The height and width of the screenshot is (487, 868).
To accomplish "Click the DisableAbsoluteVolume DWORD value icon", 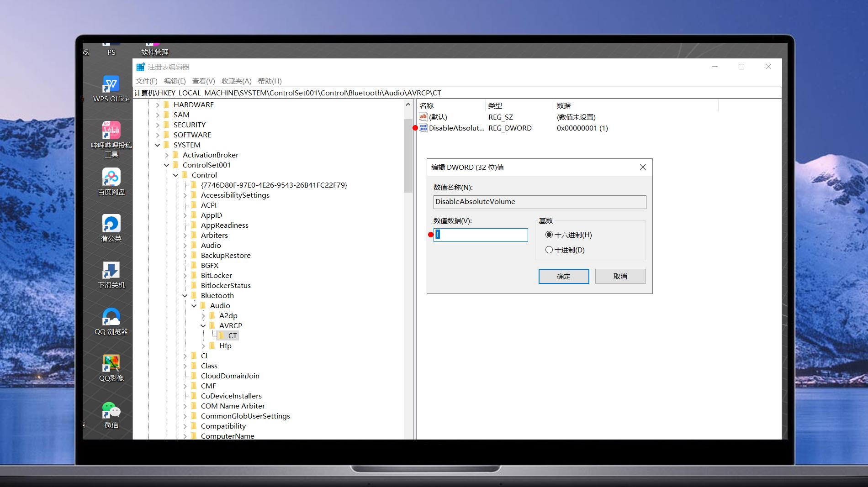I will (423, 128).
